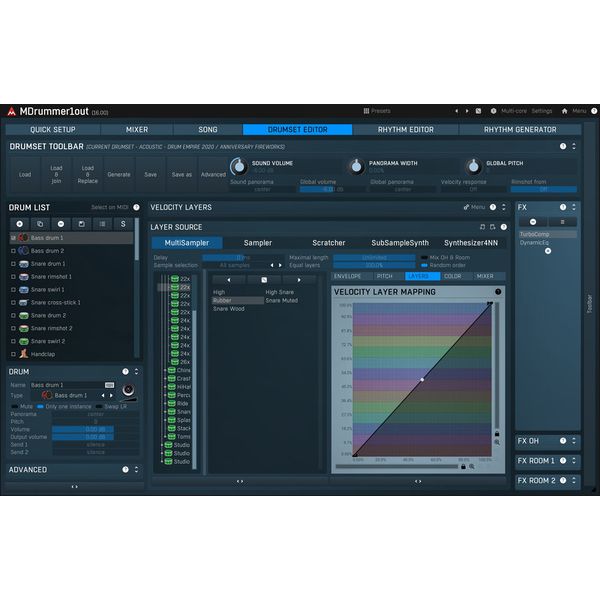Screen dimensions: 600x600
Task: Click the remove effect minus icon in FX panel
Action: pos(533,222)
